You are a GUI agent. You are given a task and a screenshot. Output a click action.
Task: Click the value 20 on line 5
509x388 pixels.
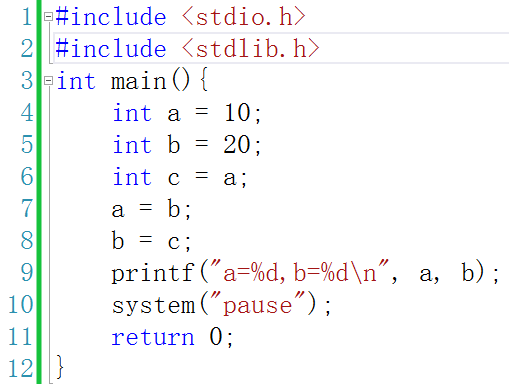[237, 145]
